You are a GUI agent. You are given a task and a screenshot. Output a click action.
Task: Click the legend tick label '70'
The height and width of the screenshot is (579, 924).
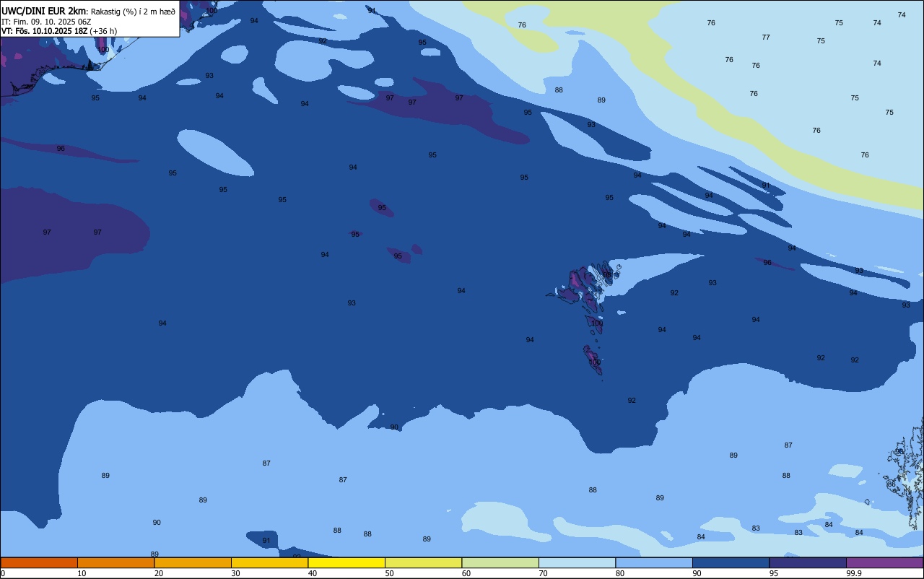[x=543, y=573]
